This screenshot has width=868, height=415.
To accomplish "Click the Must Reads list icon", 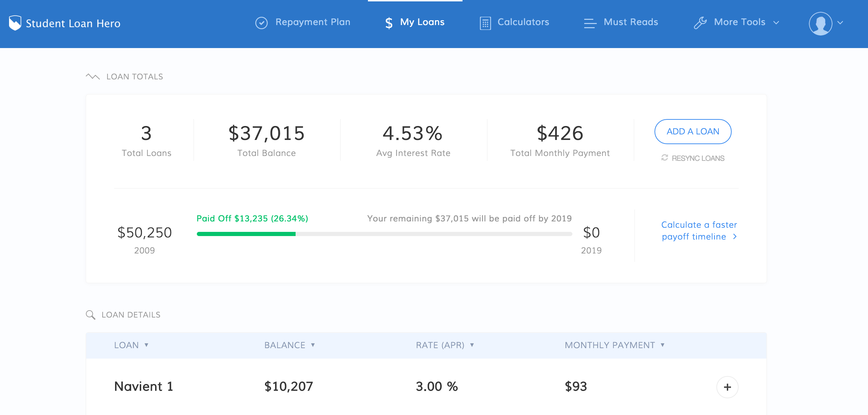I will [590, 22].
